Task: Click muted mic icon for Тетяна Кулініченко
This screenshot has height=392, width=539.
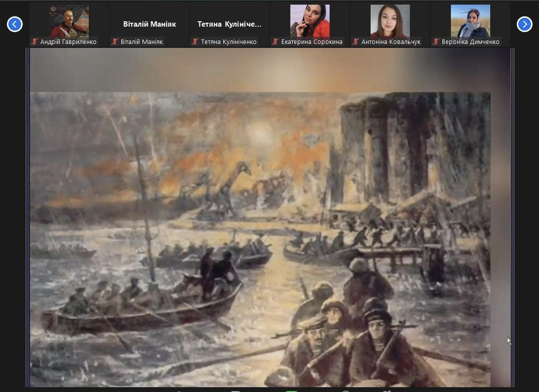Action: [195, 42]
